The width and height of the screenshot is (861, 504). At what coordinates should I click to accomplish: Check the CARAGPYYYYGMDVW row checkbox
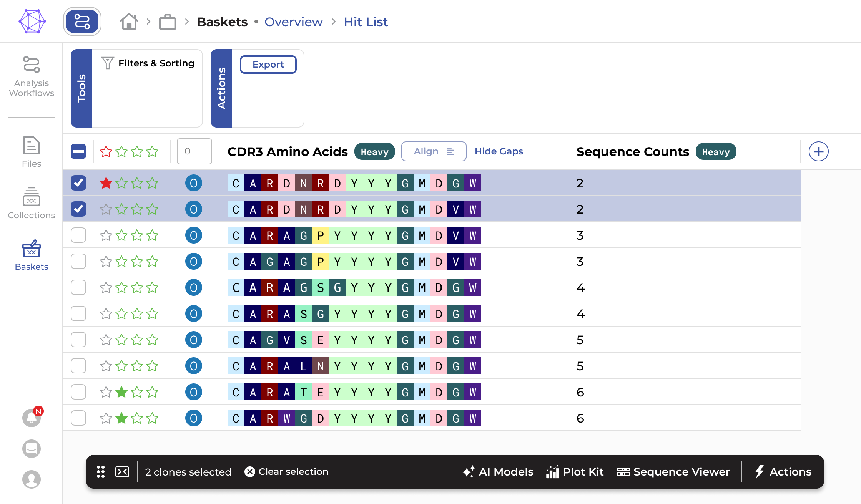coord(78,235)
